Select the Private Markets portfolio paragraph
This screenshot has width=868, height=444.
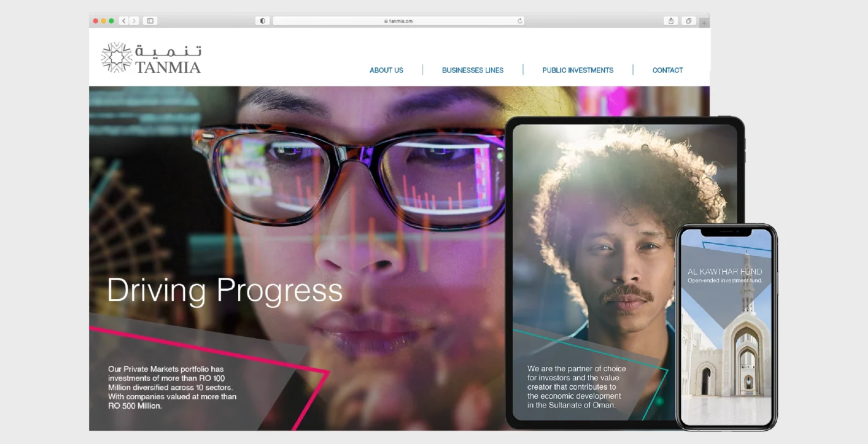(172, 387)
